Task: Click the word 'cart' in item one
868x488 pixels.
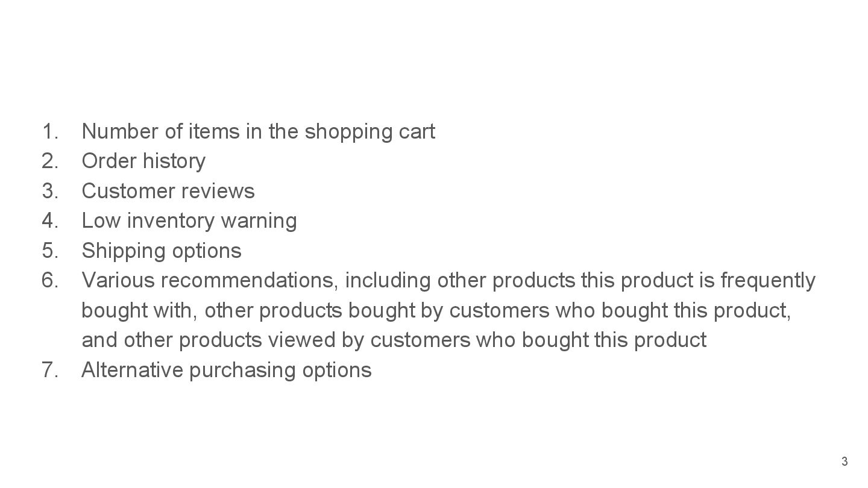Action: pyautogui.click(x=417, y=131)
